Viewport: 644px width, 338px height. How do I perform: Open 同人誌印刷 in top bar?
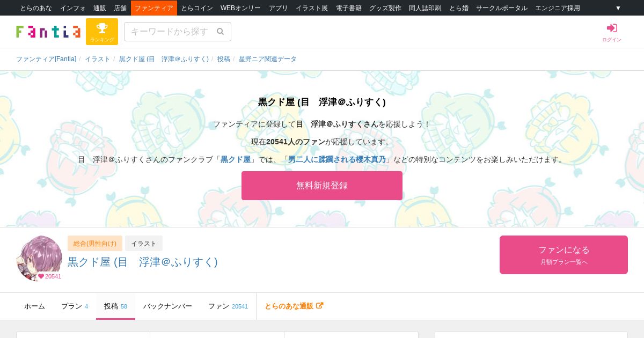[x=425, y=8]
